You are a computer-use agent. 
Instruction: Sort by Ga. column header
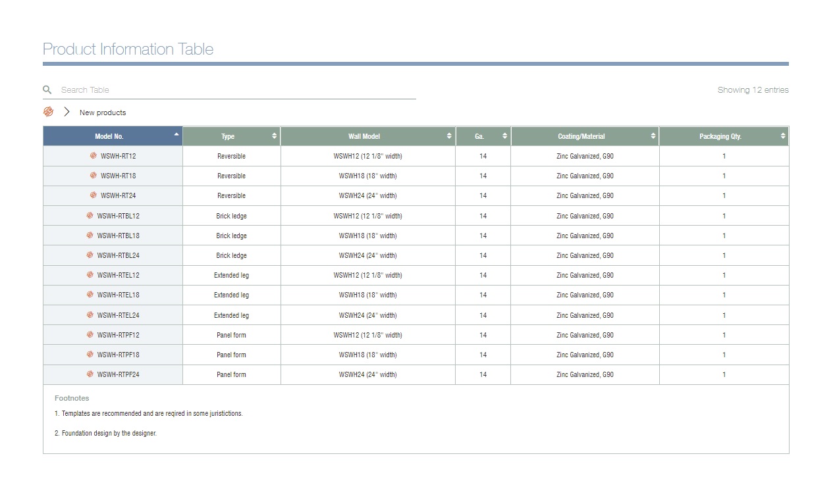point(483,136)
